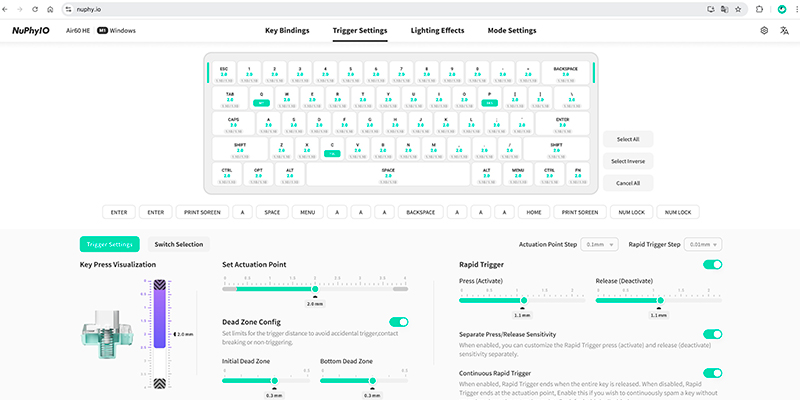Select the green Trigger Settings sub-tab
The height and width of the screenshot is (400, 800).
click(x=110, y=244)
